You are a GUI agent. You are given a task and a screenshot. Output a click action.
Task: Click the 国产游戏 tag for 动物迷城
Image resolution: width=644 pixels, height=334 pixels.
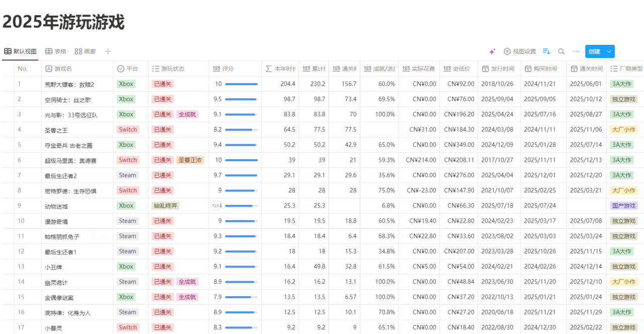pos(624,206)
